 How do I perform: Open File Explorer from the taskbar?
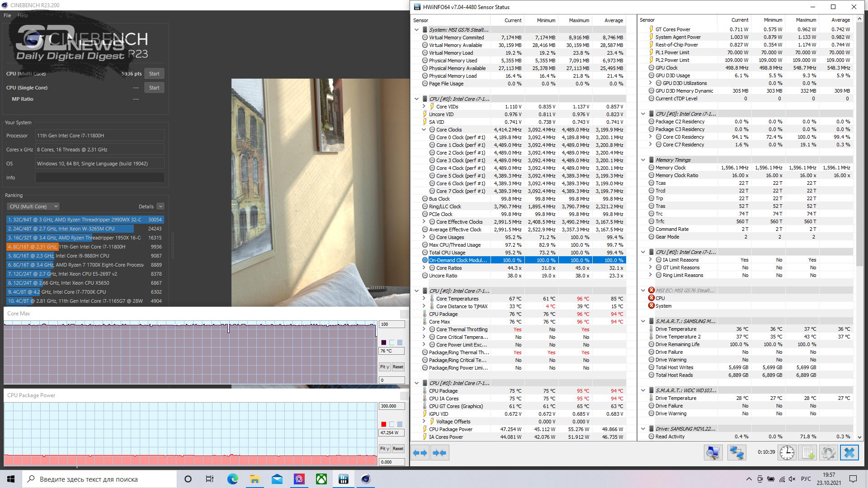(255, 479)
